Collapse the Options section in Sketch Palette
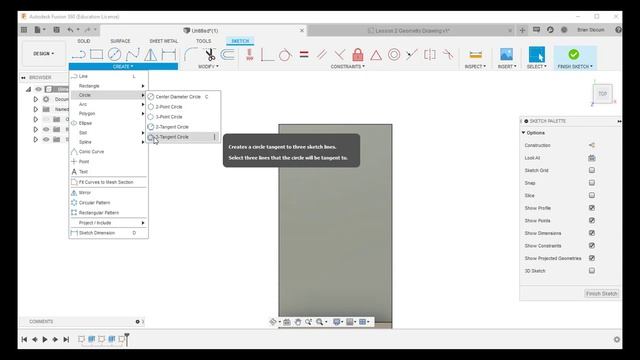The height and width of the screenshot is (360, 640). 523,133
